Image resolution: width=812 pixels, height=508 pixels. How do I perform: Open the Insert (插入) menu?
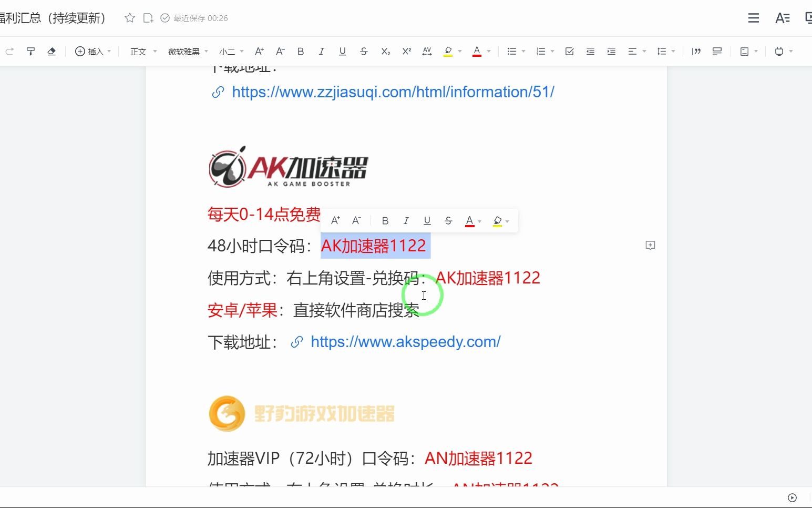tap(93, 52)
